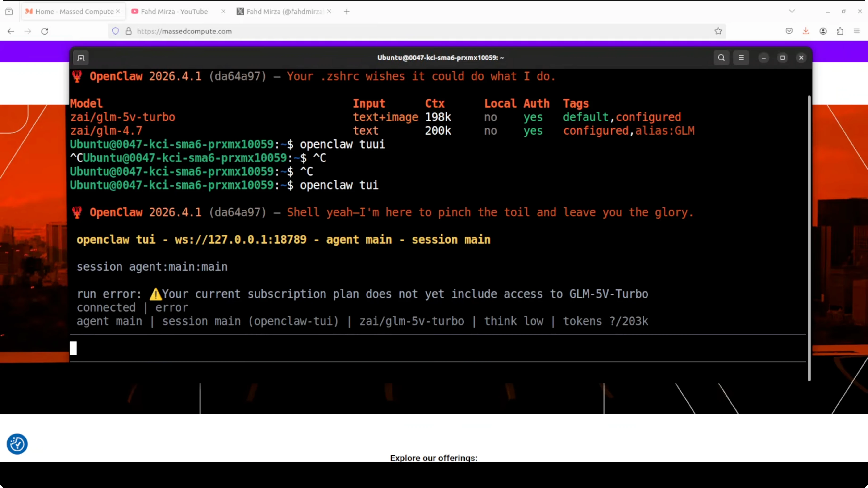This screenshot has height=488, width=868.
Task: Open the Save to Pocket icon
Action: [x=789, y=31]
